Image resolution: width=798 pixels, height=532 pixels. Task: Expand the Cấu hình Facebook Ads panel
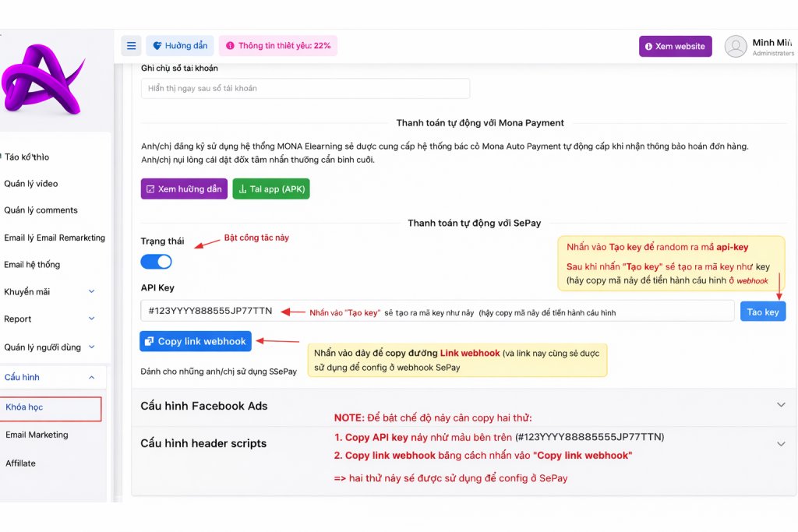point(781,405)
